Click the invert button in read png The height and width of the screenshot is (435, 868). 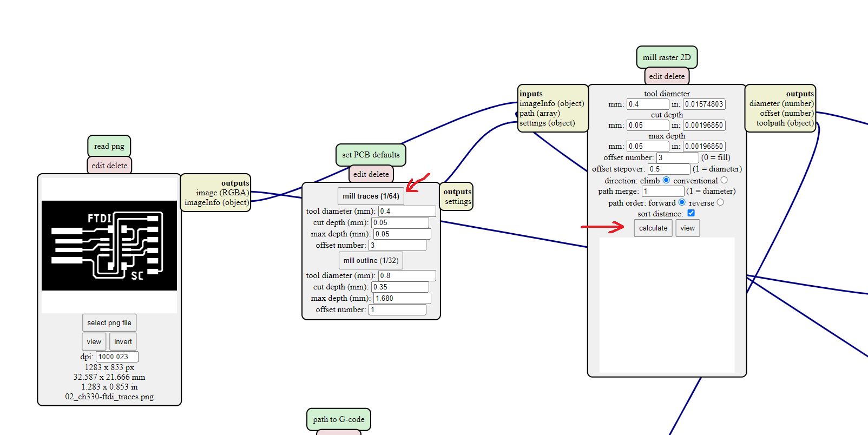click(123, 341)
